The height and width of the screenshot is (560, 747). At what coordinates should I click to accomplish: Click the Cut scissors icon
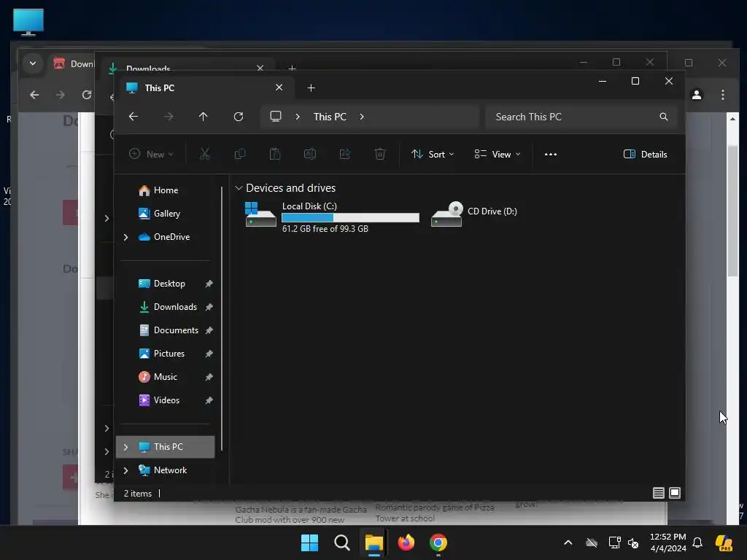(x=205, y=155)
